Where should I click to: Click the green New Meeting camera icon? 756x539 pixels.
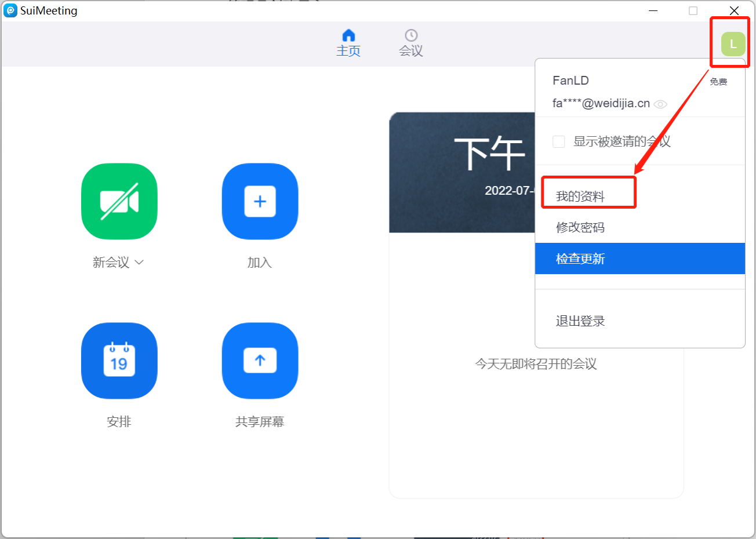(119, 201)
